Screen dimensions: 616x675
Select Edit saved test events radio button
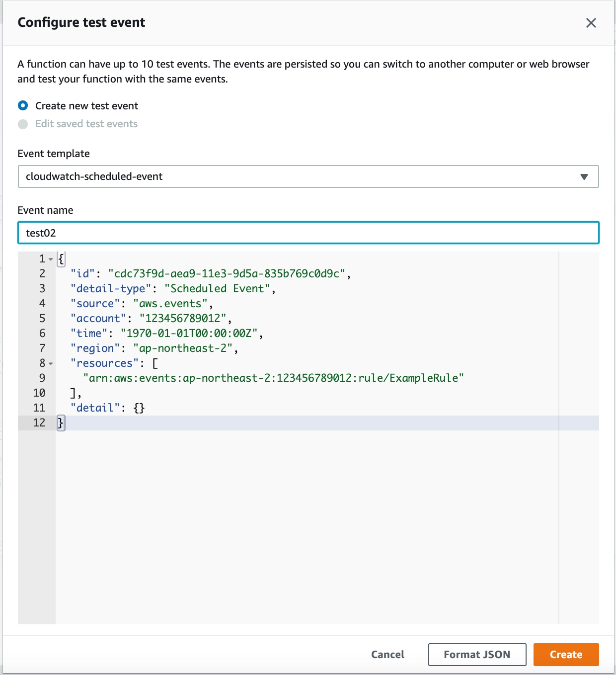(23, 124)
